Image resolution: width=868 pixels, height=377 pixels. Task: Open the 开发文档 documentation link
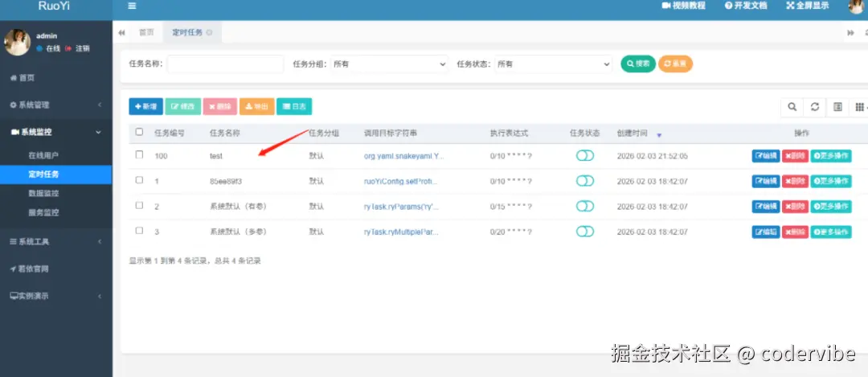(x=745, y=6)
